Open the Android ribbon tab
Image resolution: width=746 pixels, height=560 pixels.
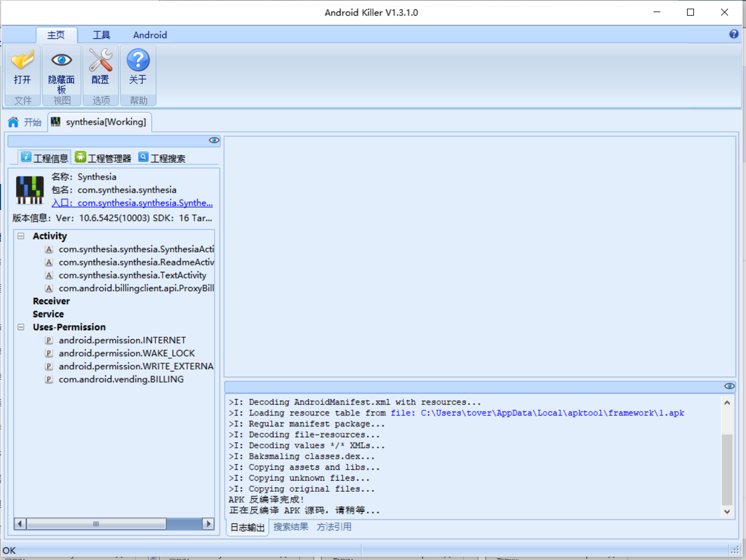click(x=150, y=35)
